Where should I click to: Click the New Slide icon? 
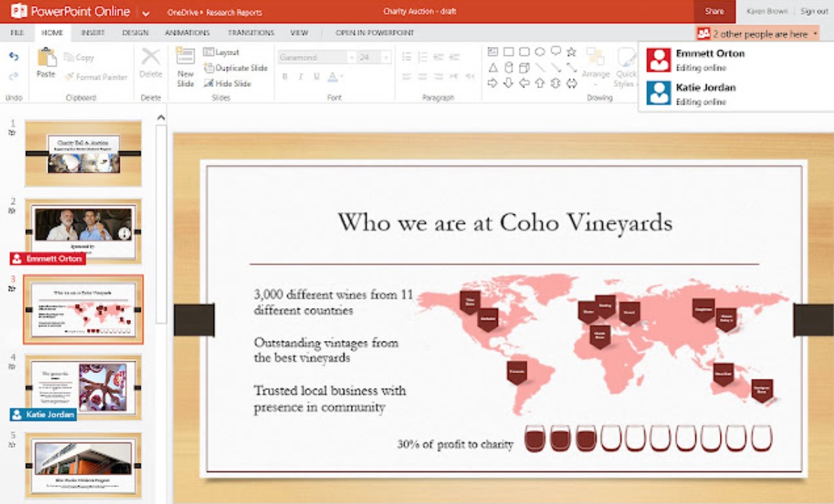(185, 57)
